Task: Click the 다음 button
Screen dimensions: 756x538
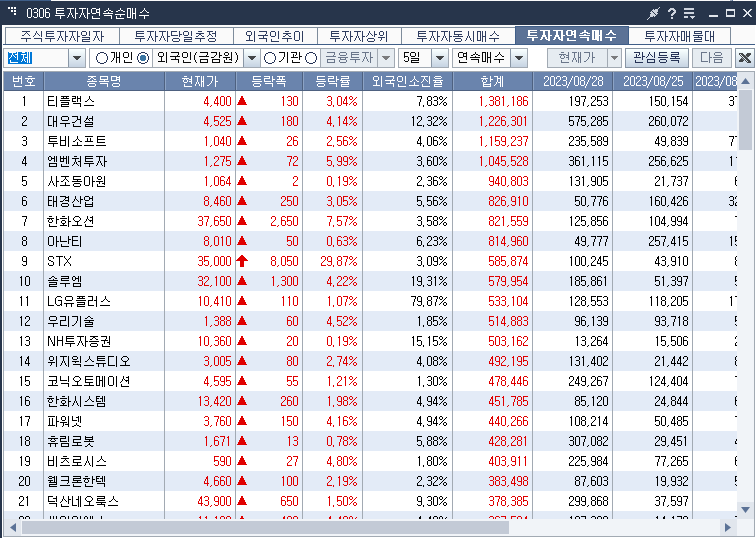Action: click(x=712, y=58)
